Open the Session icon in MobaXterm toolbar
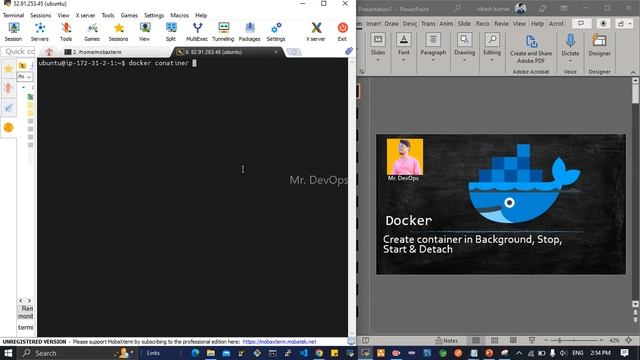 [13, 32]
